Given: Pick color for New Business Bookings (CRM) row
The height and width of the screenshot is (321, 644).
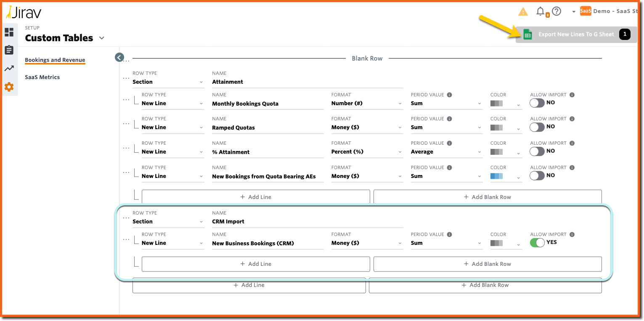Looking at the screenshot, I should [x=506, y=243].
